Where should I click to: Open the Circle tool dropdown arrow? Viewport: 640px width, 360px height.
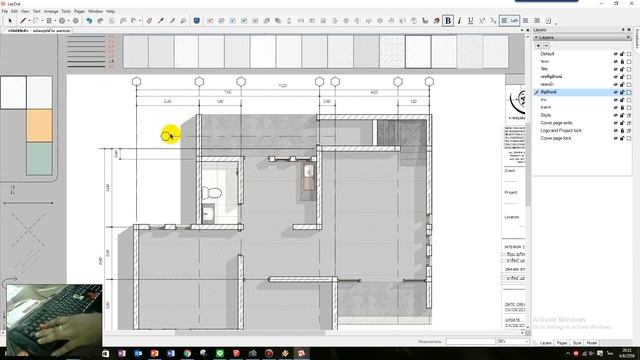coord(68,20)
